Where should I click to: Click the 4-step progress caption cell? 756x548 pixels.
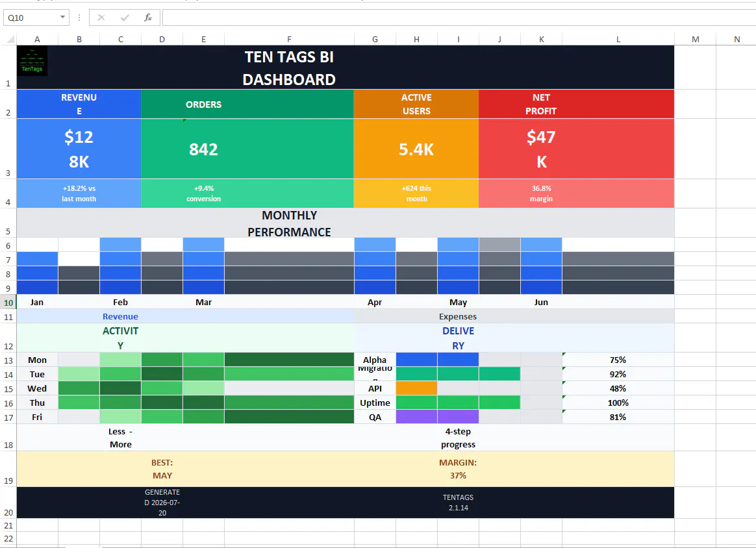[514, 438]
